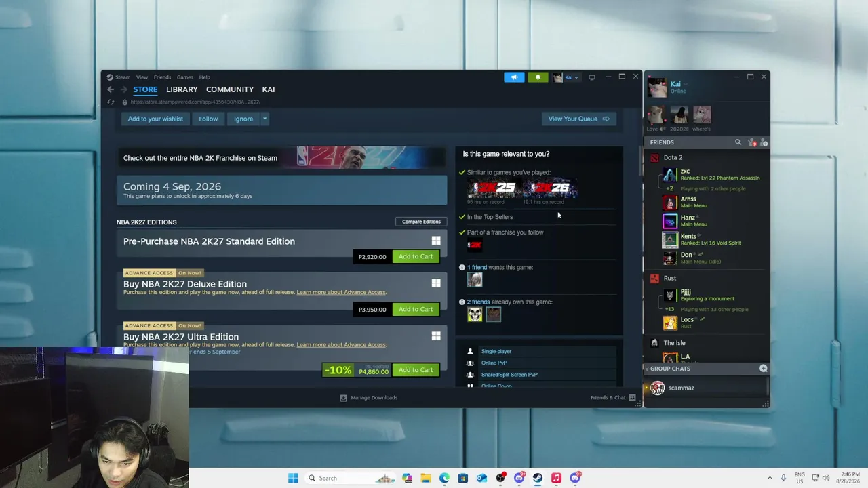Open the Microsoft Store taskbar icon
This screenshot has height=488, width=868.
462,478
